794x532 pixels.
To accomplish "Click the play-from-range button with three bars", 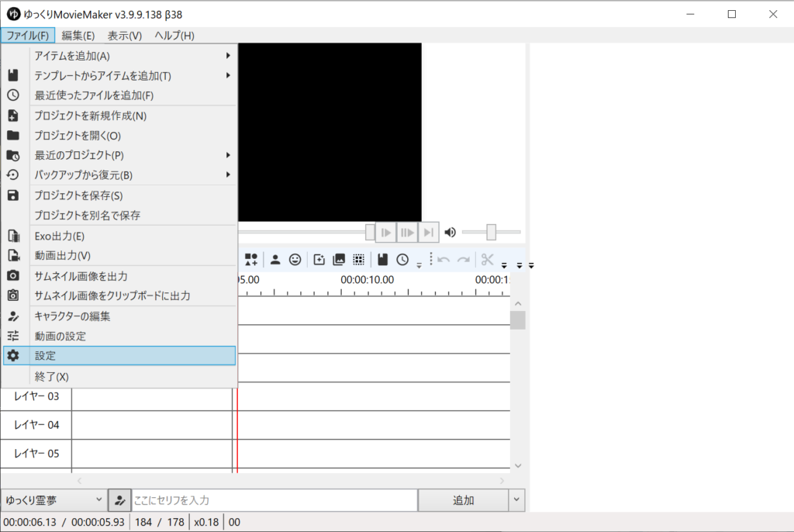I will [x=407, y=233].
